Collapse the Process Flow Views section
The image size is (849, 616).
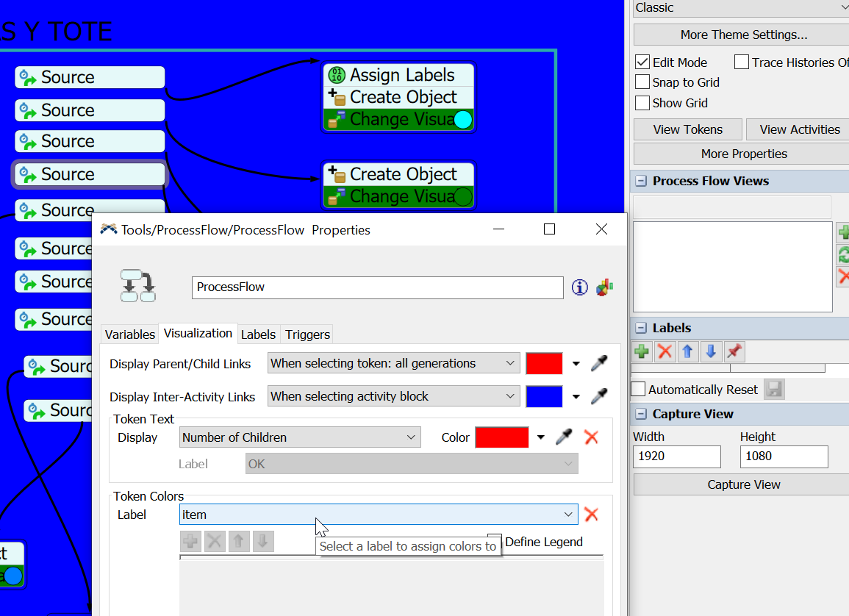[x=641, y=181]
